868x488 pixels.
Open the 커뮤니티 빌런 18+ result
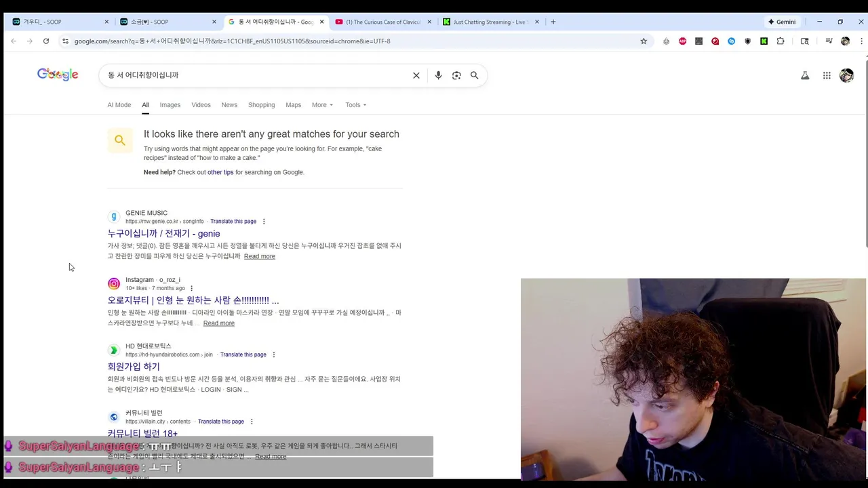tap(142, 433)
